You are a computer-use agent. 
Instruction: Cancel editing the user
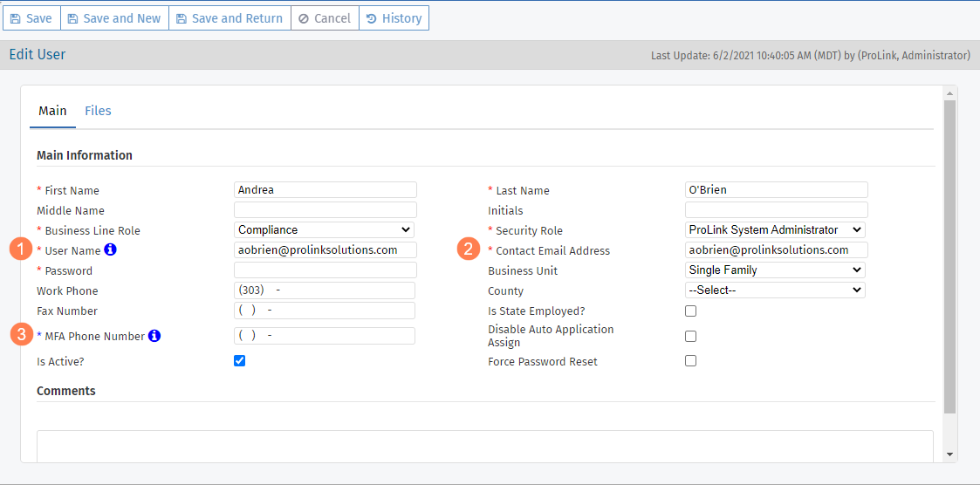tap(325, 18)
